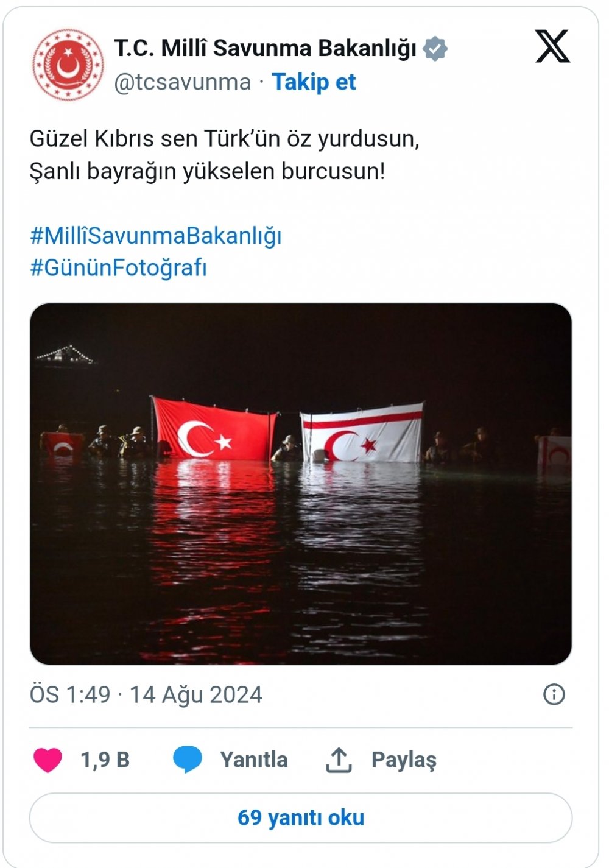Screen dimensions: 609x868
Task: Open the tweet info circle icon
Action: pyautogui.click(x=554, y=694)
